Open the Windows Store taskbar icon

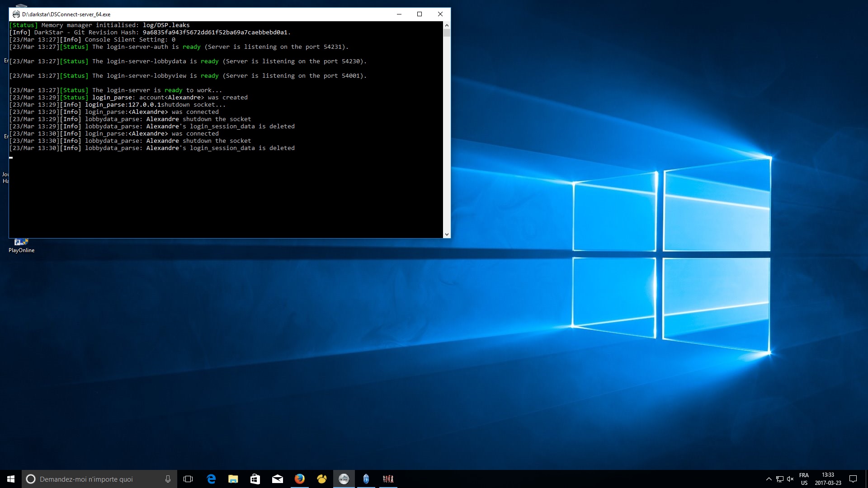click(255, 479)
